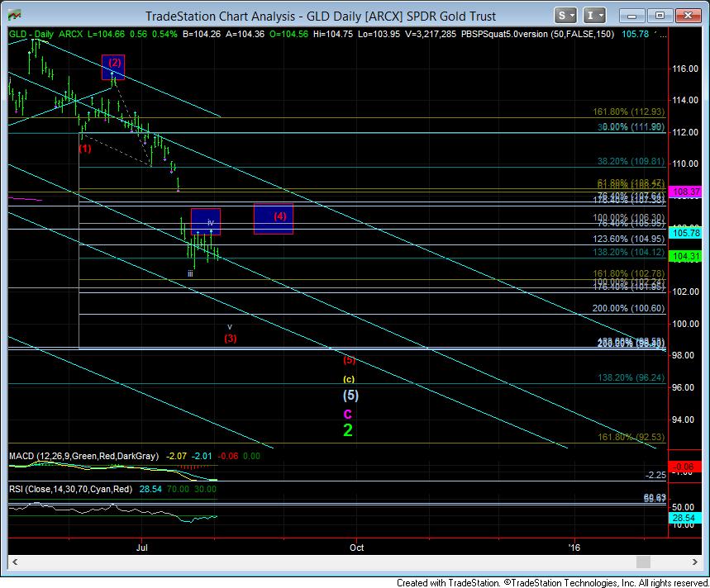Click the yellow (c) wave label
710x588 pixels.
(x=349, y=379)
